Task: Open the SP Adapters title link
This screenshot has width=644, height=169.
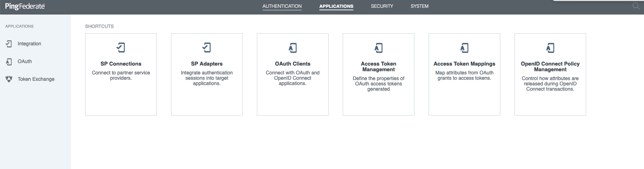Action: (x=207, y=64)
